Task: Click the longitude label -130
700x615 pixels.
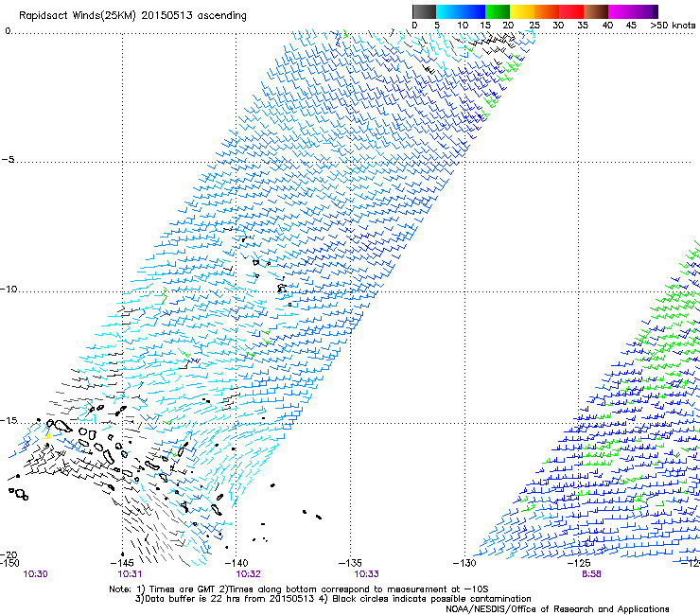Action: pos(464,563)
